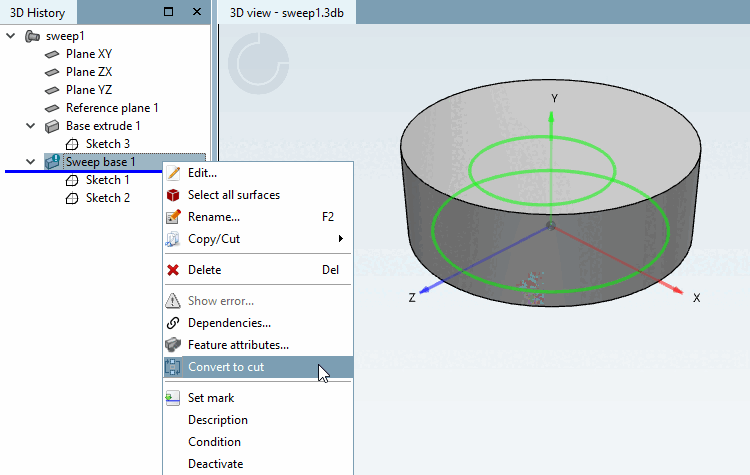Select Plane ZX in the history tree
The image size is (750, 475).
(x=89, y=72)
